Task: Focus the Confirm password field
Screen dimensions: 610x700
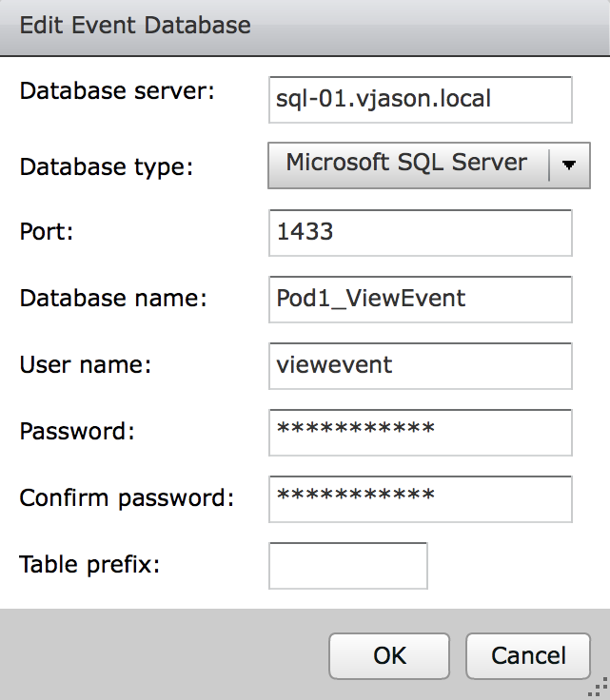Action: 420,499
